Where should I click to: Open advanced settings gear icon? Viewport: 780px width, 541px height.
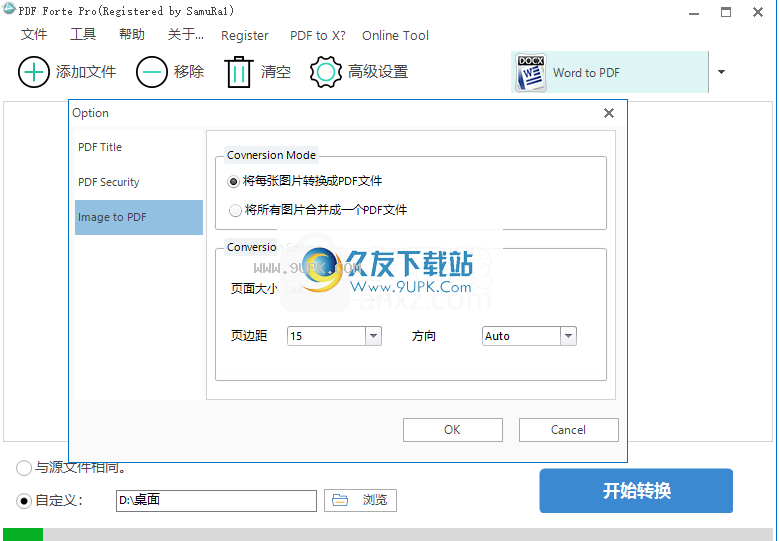[326, 72]
